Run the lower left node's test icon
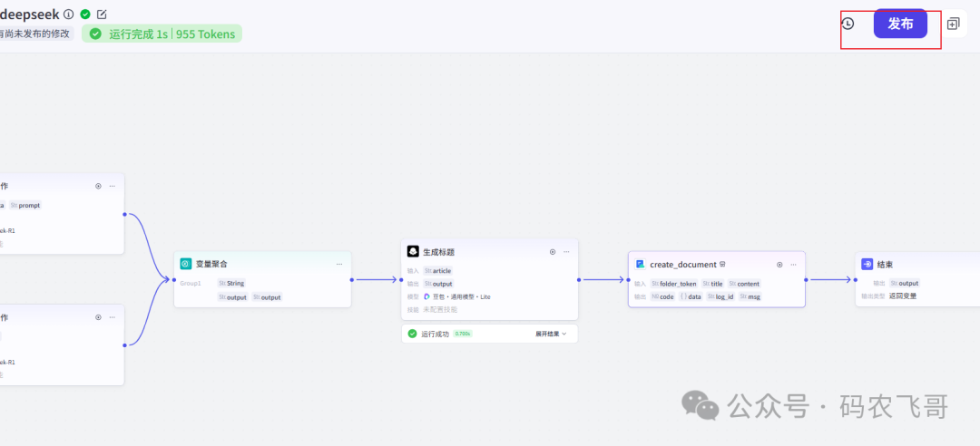The height and width of the screenshot is (446, 980). pyautogui.click(x=98, y=316)
